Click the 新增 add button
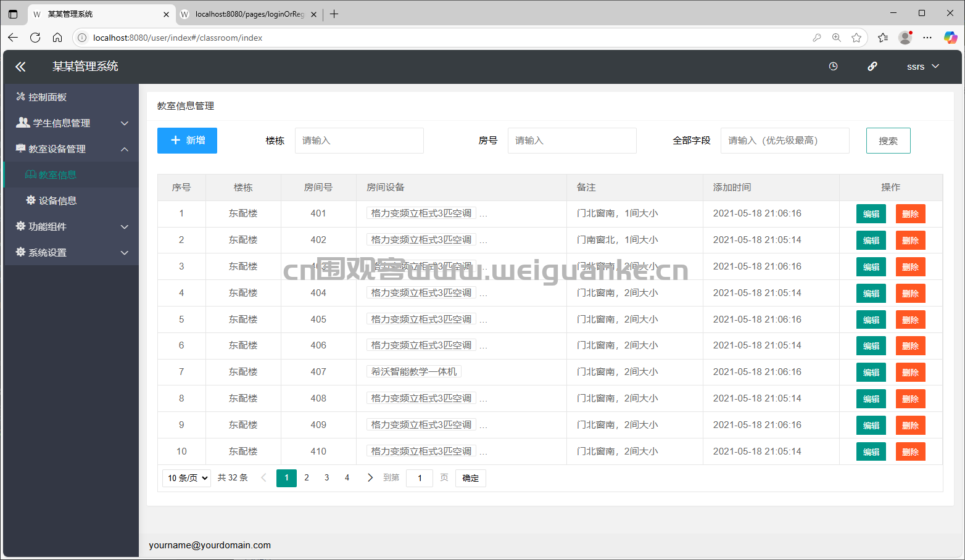Screen dimensions: 965x560 (x=187, y=141)
